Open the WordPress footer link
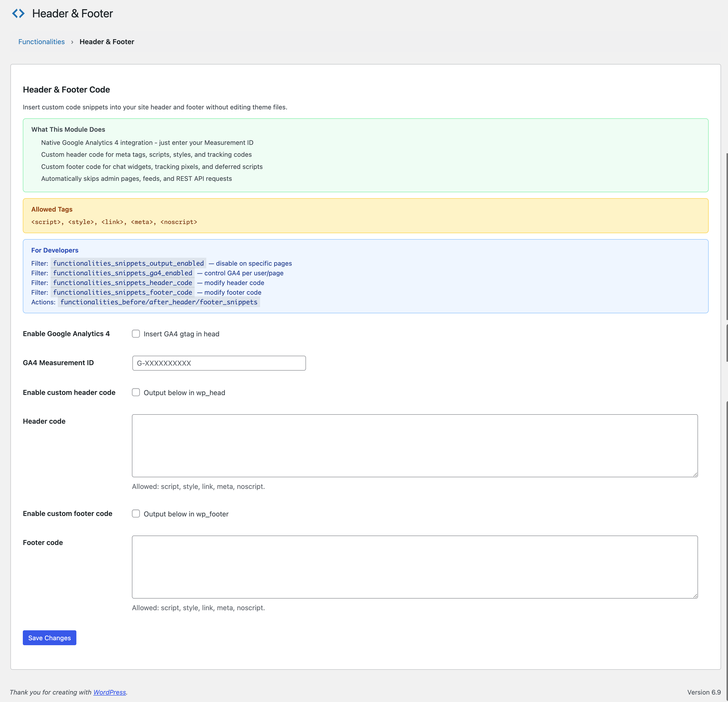 click(x=109, y=692)
